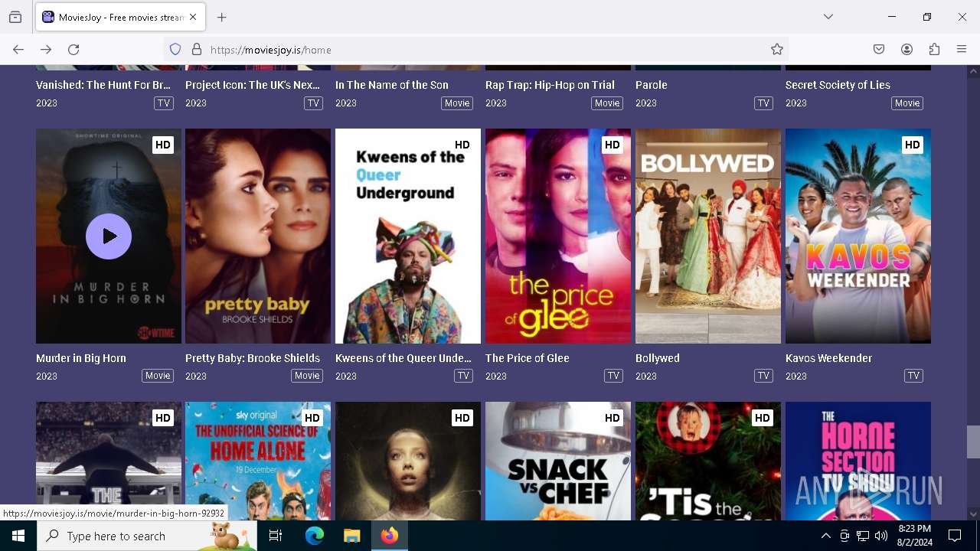Open the Unofficial Science of Home Alone poster

258,461
